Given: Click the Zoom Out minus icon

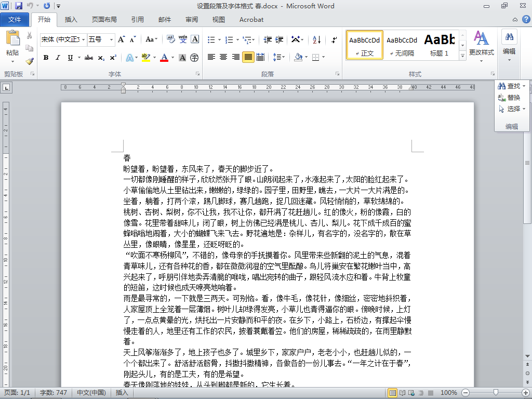Looking at the screenshot, I should click(466, 393).
